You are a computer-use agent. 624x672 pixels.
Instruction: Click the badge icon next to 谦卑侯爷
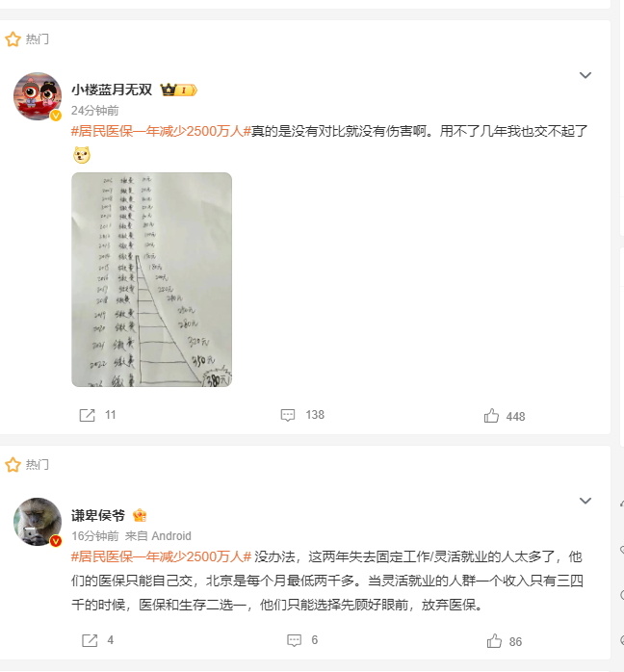click(x=140, y=515)
